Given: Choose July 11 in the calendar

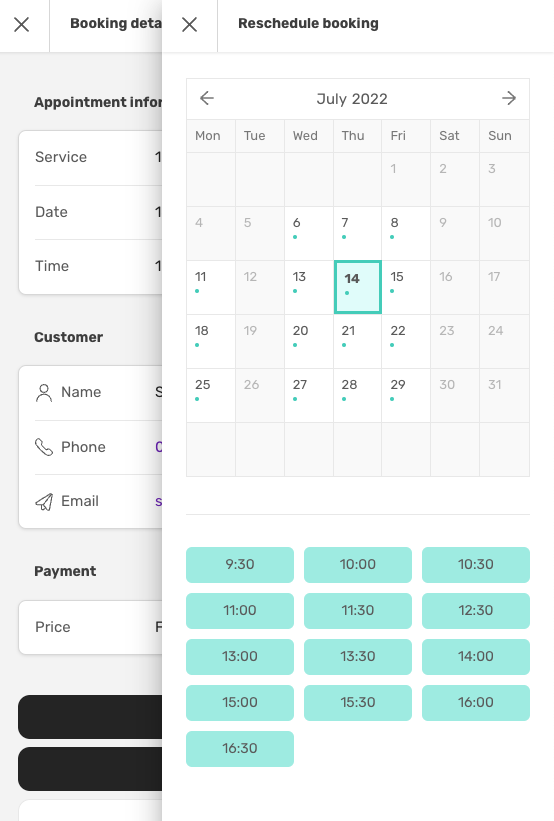Looking at the screenshot, I should click(211, 287).
